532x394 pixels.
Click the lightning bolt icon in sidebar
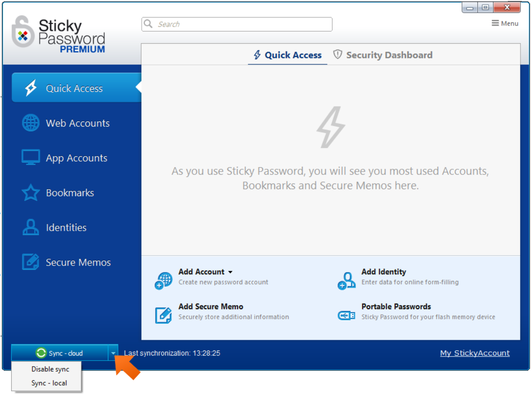(31, 88)
